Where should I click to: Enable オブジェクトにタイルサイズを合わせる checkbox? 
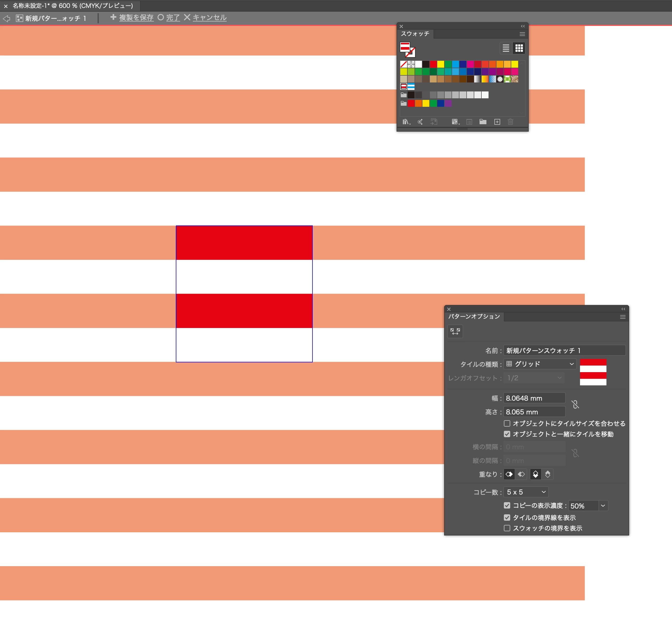[x=507, y=423]
